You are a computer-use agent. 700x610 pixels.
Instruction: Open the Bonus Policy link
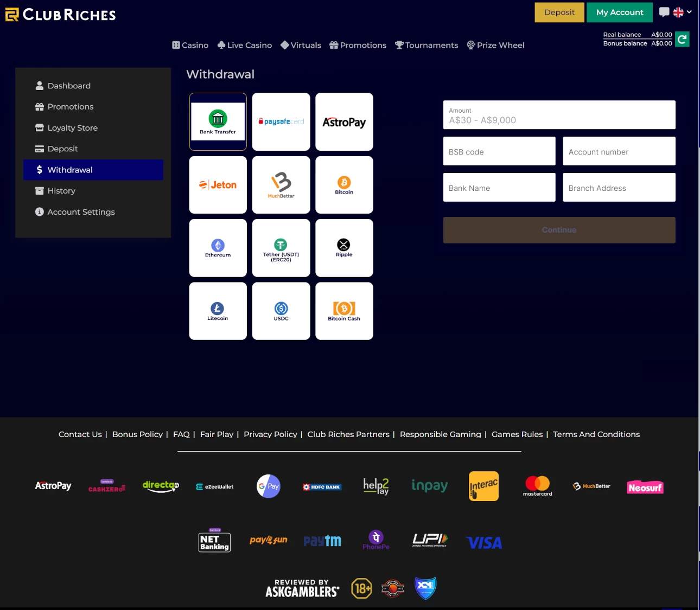pos(137,434)
